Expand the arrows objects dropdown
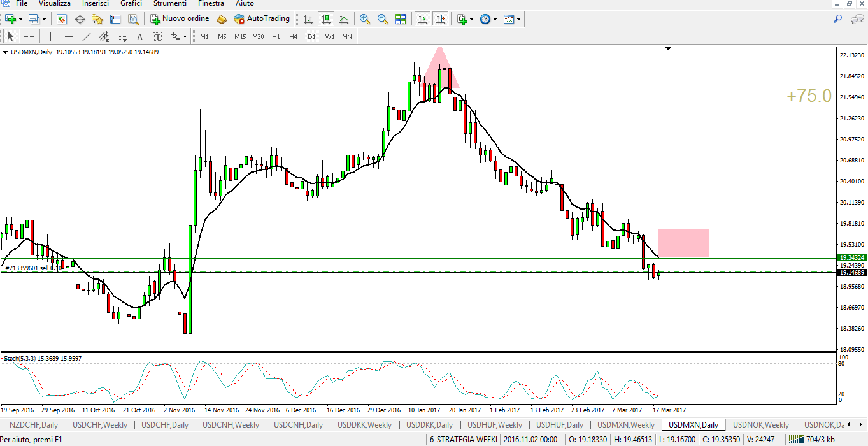868x446 pixels. coord(185,36)
